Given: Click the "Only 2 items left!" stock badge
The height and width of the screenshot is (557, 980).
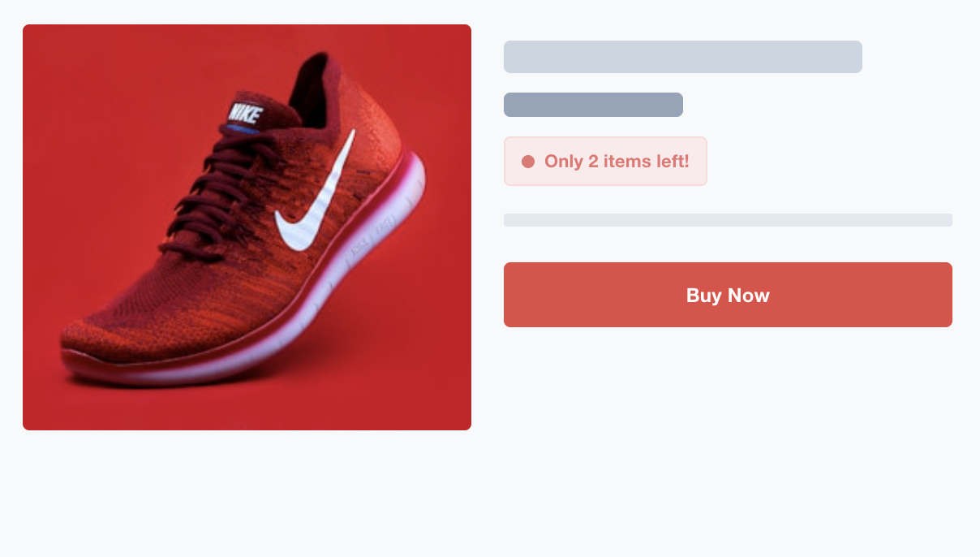Looking at the screenshot, I should (x=605, y=161).
